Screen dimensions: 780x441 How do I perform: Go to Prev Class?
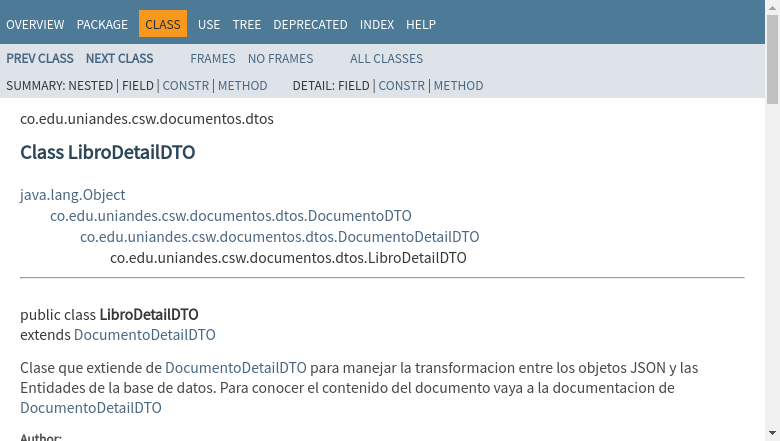pos(40,59)
